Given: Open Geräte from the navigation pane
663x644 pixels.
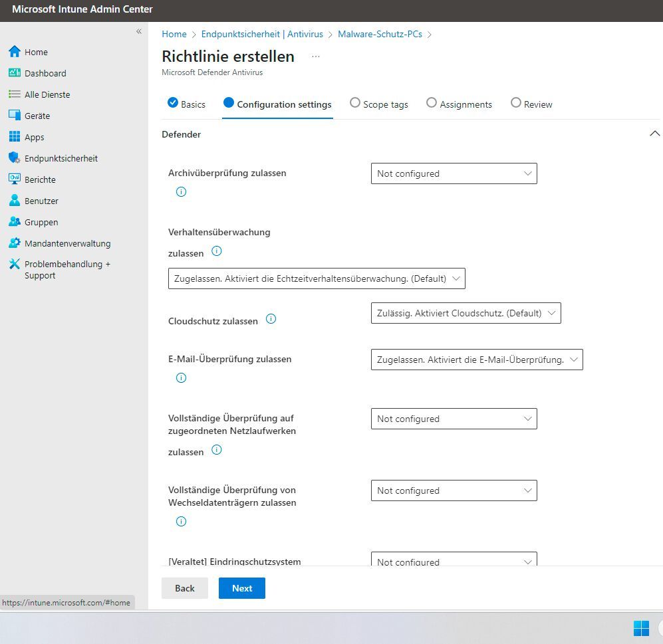Looking at the screenshot, I should click(15, 116).
